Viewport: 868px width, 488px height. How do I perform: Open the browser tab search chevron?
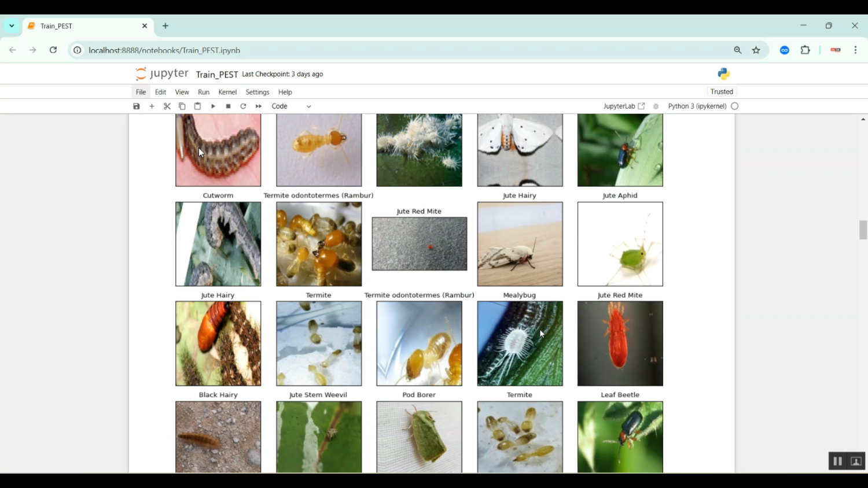12,25
